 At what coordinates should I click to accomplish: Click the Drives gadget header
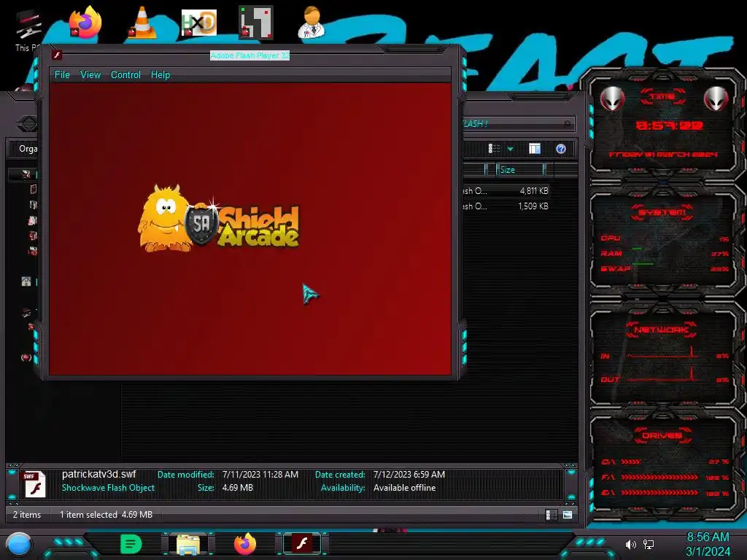[662, 435]
